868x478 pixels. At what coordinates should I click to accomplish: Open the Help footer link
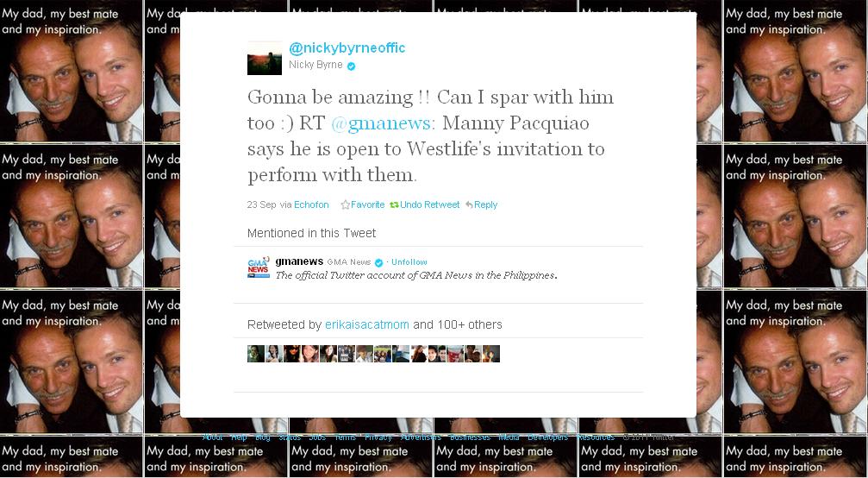[x=239, y=437]
